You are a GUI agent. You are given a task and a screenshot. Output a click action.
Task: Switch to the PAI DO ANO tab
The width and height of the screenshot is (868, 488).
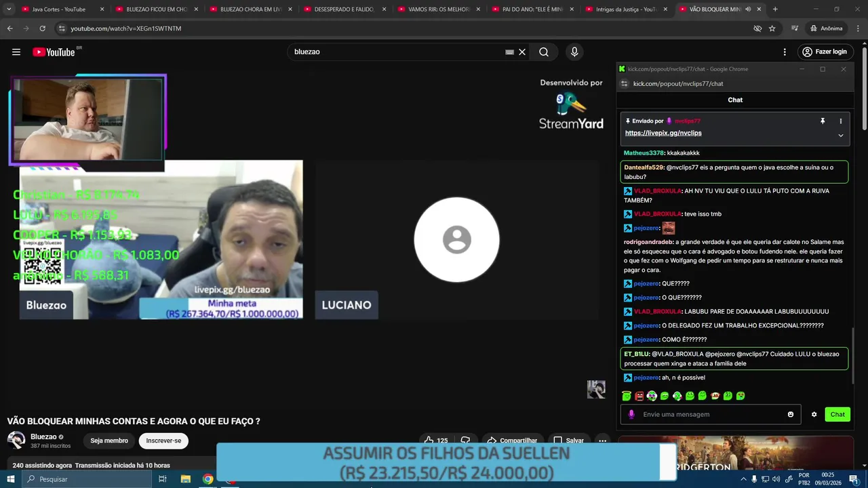(532, 9)
